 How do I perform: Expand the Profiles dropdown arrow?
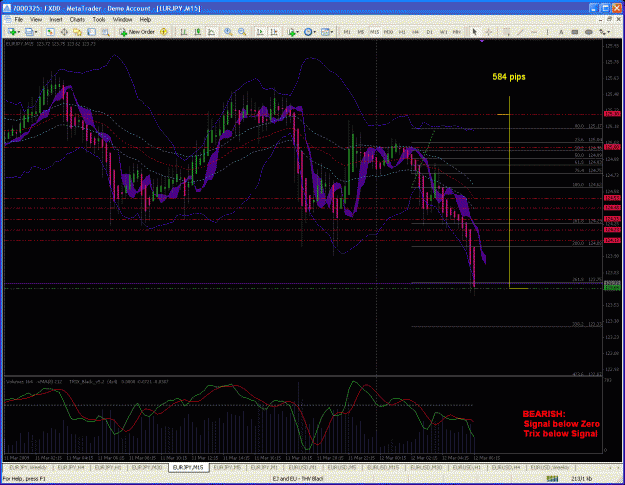pyautogui.click(x=36, y=32)
